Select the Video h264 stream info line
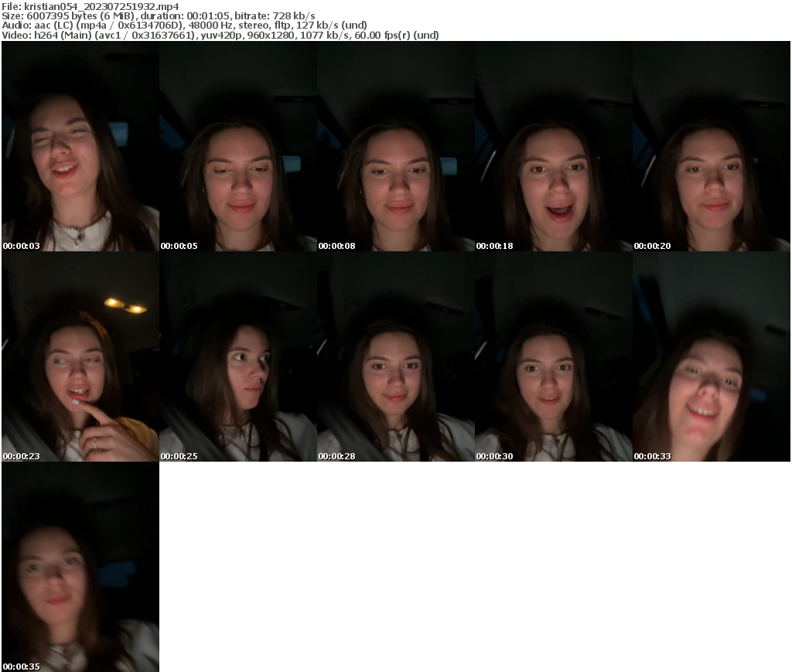This screenshot has width=792, height=672. click(220, 36)
